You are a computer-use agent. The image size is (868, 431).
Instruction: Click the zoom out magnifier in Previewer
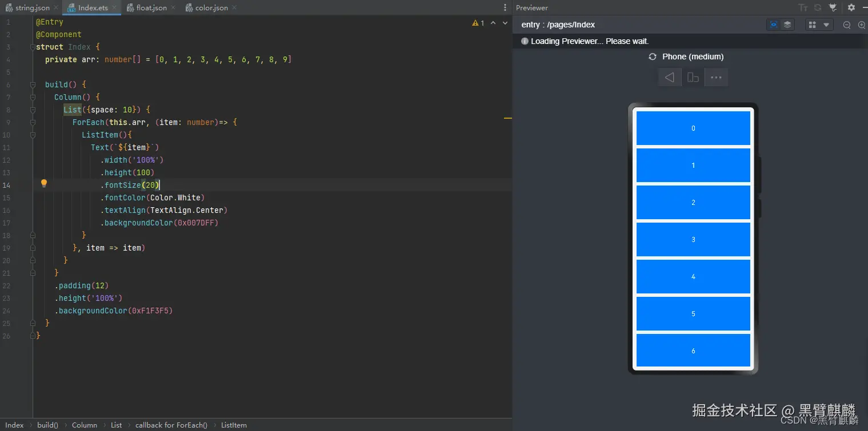[847, 25]
